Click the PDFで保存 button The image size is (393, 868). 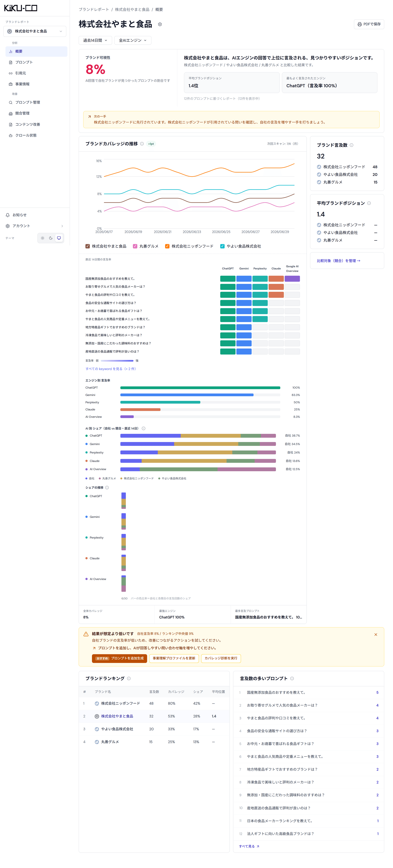(x=369, y=24)
